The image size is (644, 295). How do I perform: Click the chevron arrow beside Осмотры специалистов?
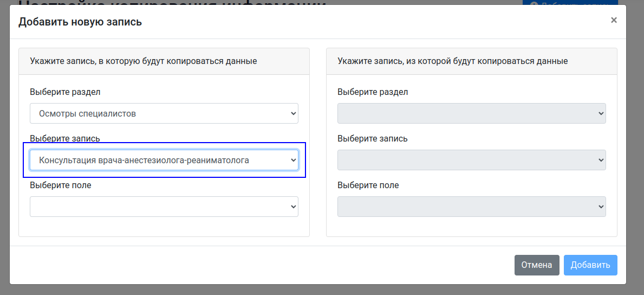pyautogui.click(x=293, y=114)
